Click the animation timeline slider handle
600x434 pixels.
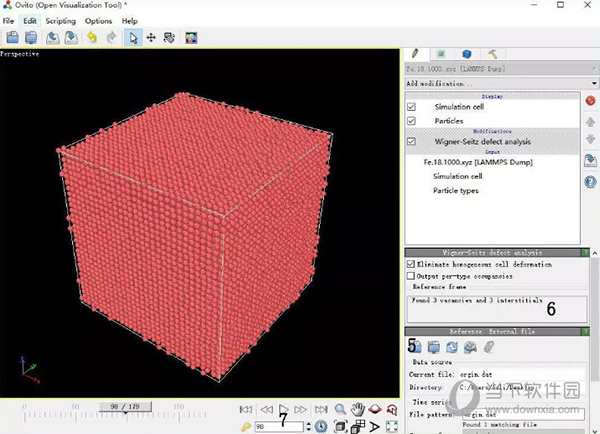point(125,408)
